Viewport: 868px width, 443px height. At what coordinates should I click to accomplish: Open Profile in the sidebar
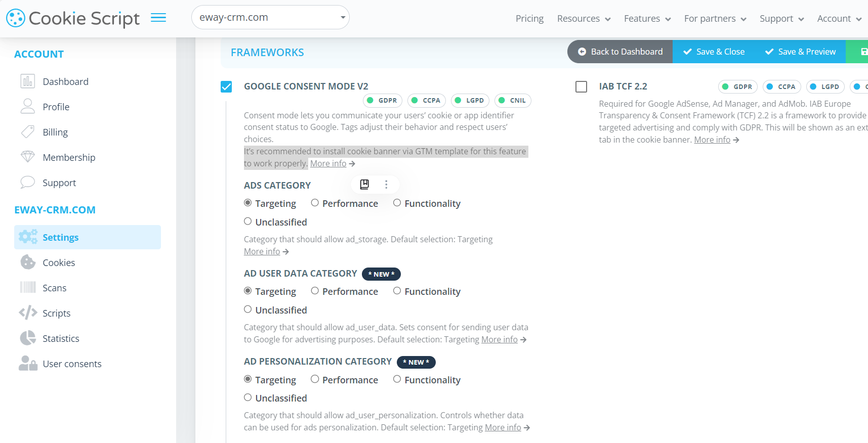point(56,107)
